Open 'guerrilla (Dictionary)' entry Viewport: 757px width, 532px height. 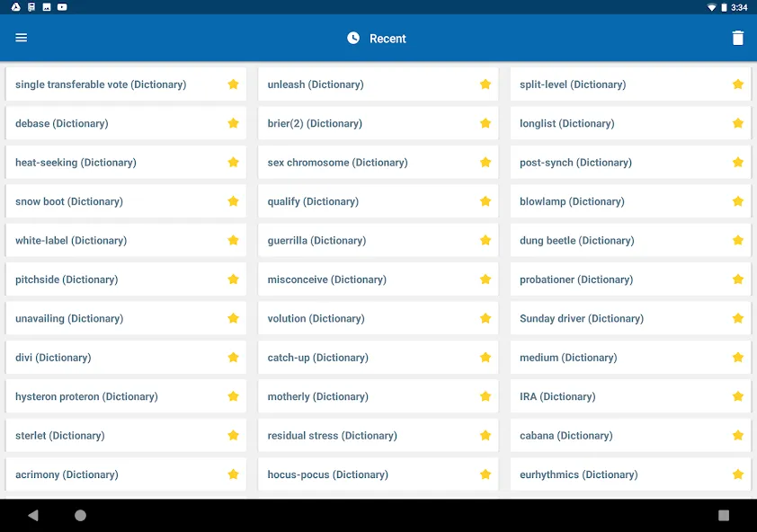point(378,241)
